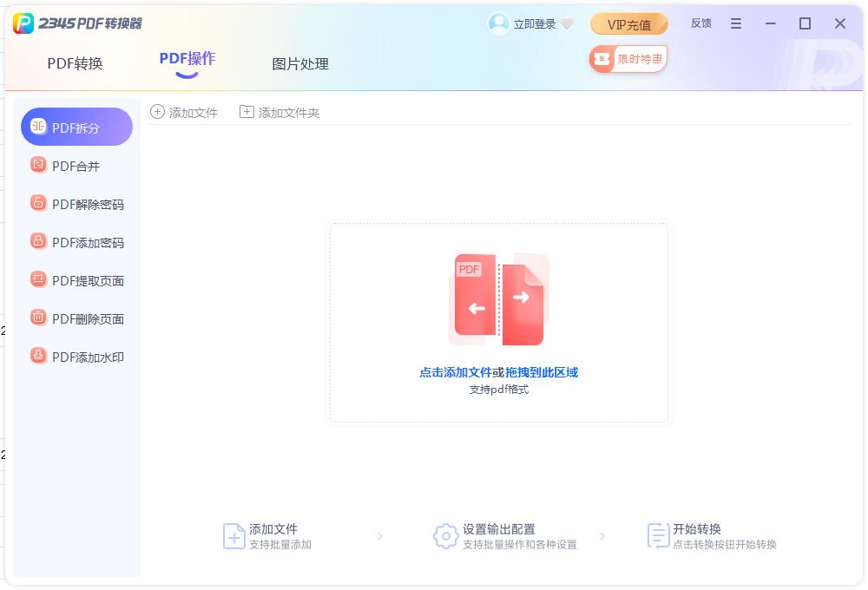This screenshot has height=590, width=868.
Task: Select PDF提取页面 (Extract Pages) tool
Action: tap(38, 279)
